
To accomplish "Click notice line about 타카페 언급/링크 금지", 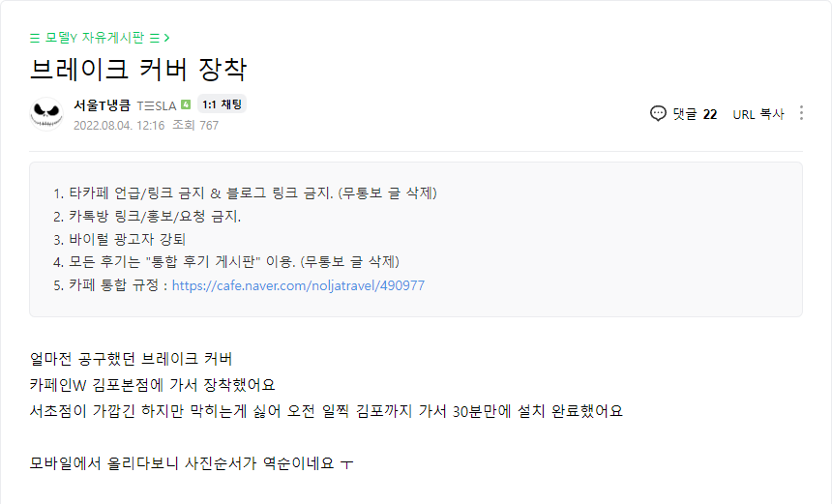I will click(253, 193).
